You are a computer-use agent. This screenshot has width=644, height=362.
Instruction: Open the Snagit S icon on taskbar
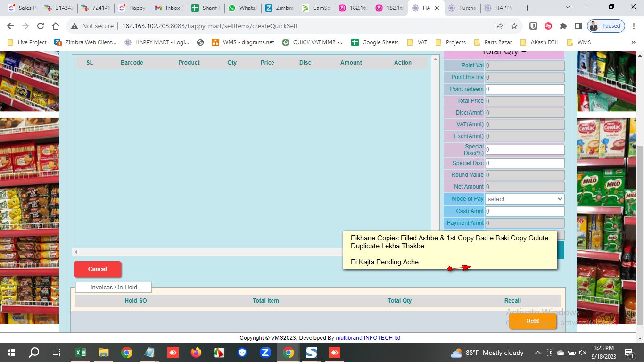(312, 353)
